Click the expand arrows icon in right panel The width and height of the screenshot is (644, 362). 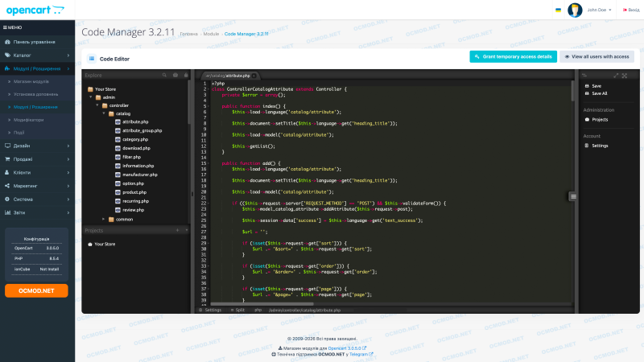coord(616,76)
